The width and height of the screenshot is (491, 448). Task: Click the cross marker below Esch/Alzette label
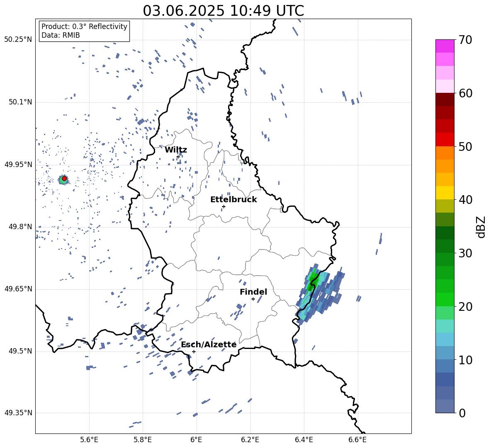(194, 351)
